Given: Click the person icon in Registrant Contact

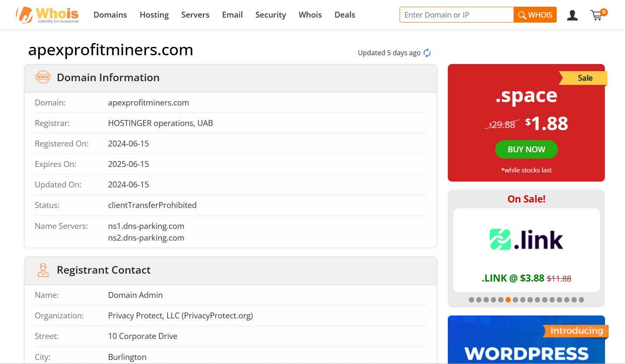Looking at the screenshot, I should [43, 270].
